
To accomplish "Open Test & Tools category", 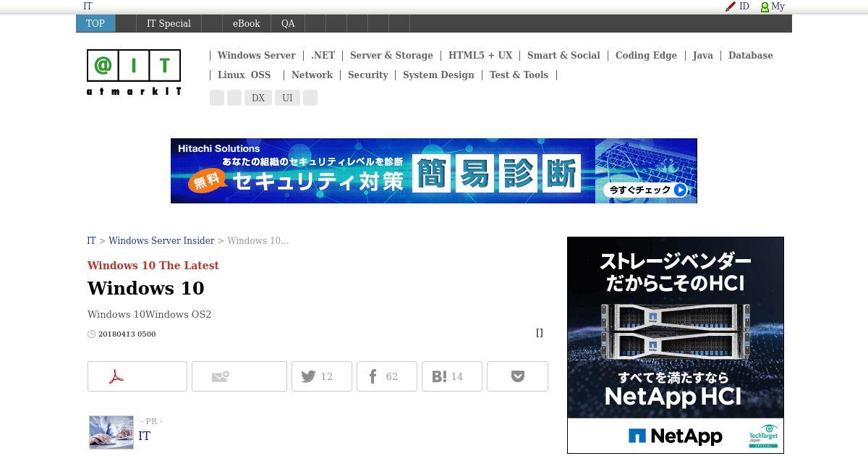I will tap(519, 75).
